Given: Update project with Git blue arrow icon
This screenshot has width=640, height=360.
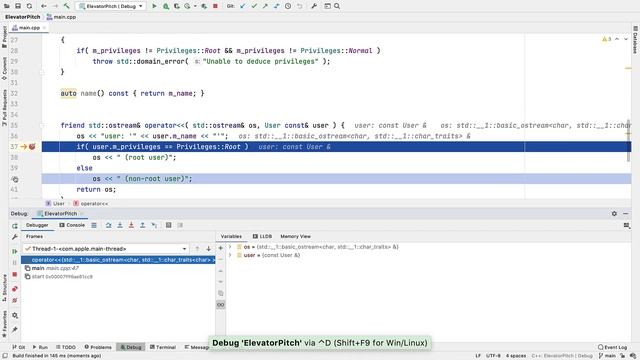Looking at the screenshot, I should (243, 6).
